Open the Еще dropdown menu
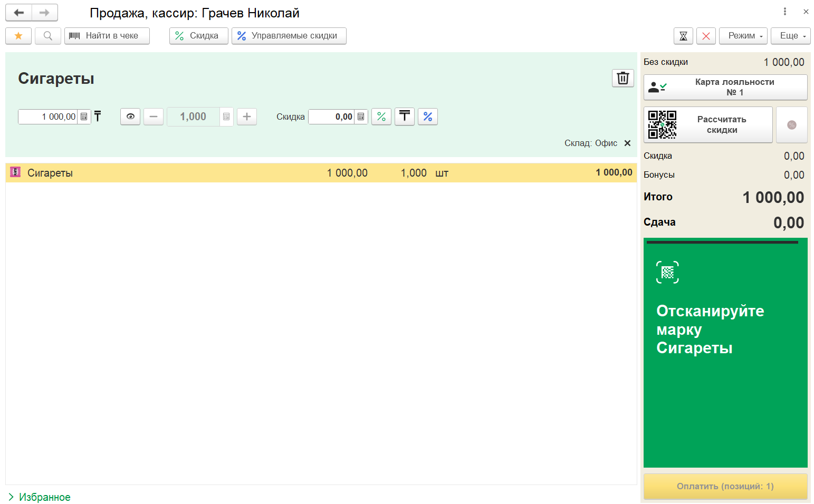Image resolution: width=814 pixels, height=504 pixels. 791,36
